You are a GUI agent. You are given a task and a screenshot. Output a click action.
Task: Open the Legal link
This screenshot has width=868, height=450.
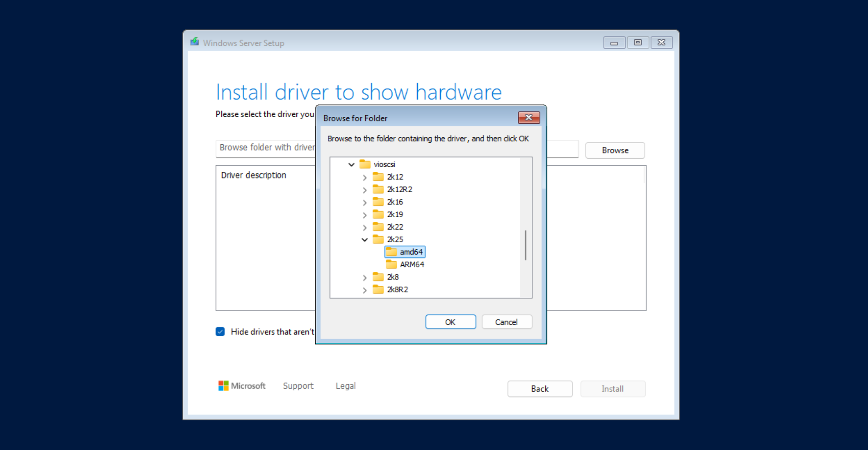coord(346,386)
